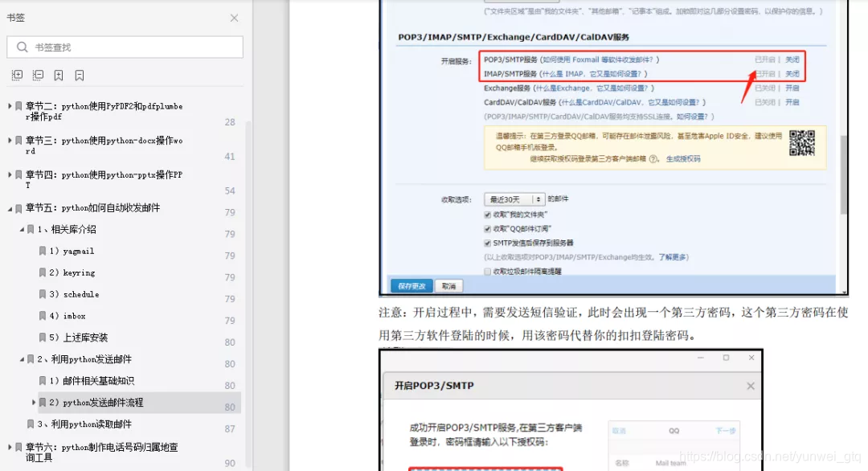This screenshot has height=471, width=868.
Task: Open the 1) 邮件相关基础知识 bookmark
Action: pos(92,380)
